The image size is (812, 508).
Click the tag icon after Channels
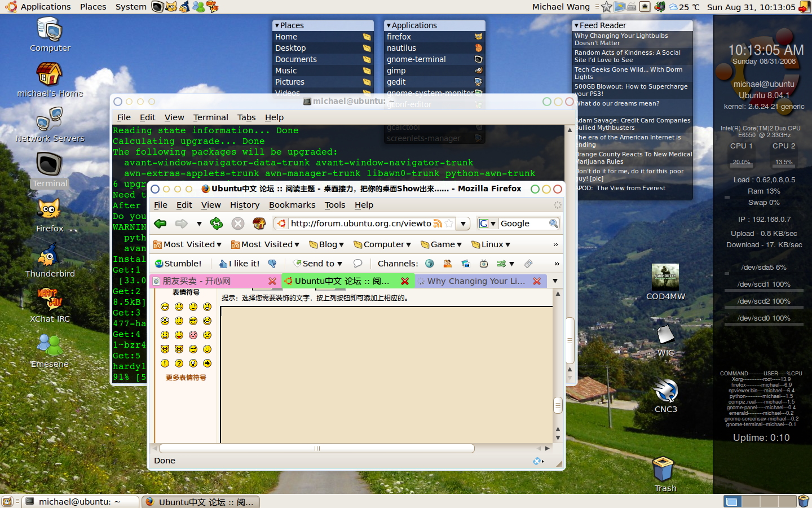click(528, 264)
